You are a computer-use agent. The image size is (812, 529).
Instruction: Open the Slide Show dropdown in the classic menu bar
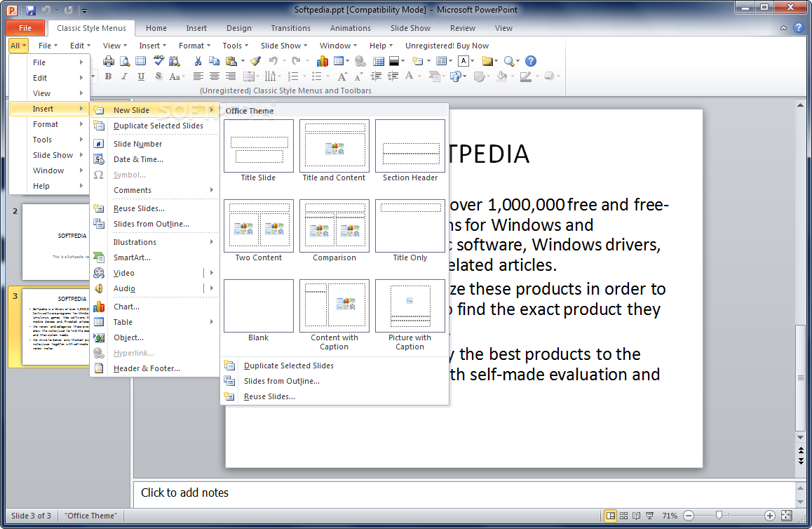284,46
